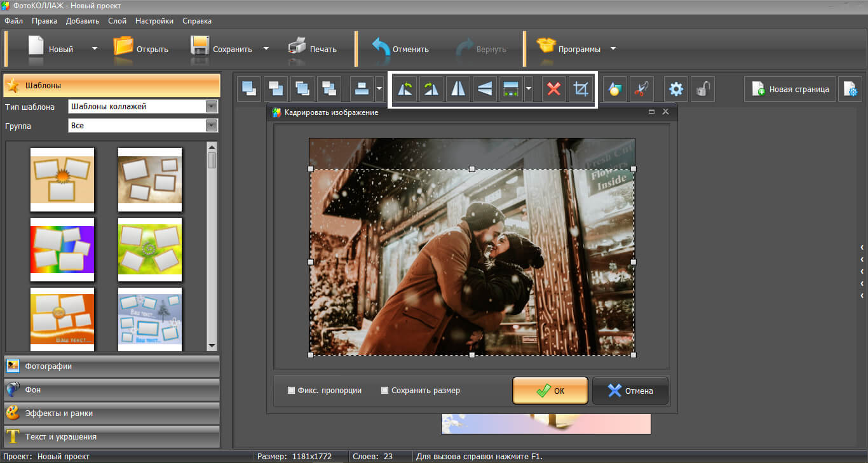
Task: Select the orange sunburst collage template thumbnail
Action: [62, 180]
